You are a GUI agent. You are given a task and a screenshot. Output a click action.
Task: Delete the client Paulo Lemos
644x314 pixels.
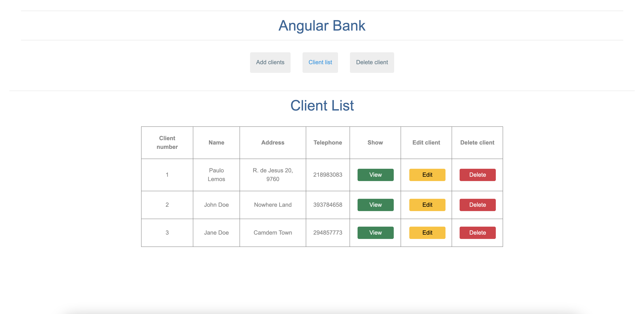pyautogui.click(x=477, y=175)
